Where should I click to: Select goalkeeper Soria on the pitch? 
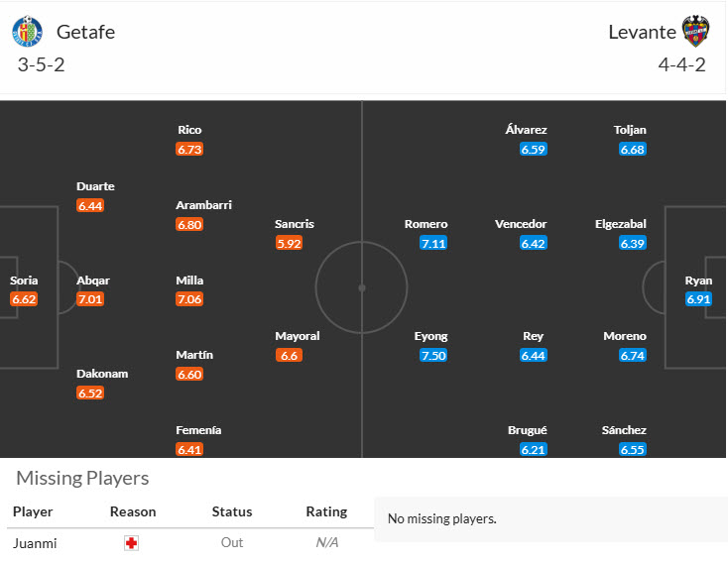coord(24,281)
